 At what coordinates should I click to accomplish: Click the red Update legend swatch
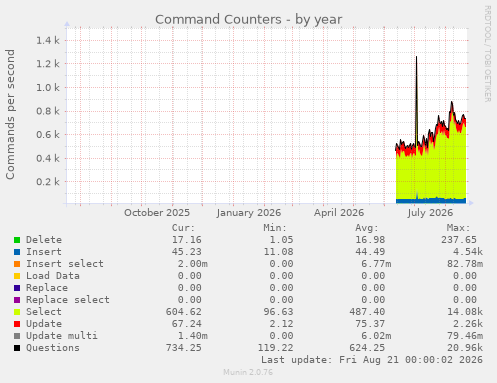(x=17, y=324)
